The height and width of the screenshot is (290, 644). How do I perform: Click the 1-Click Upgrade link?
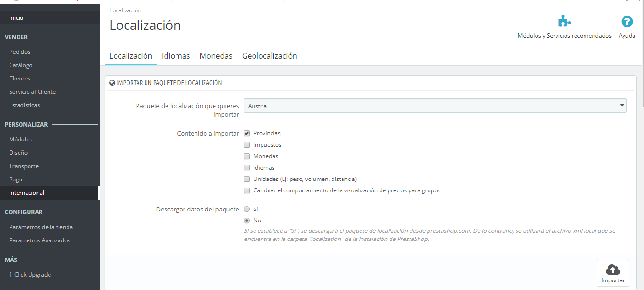pos(30,275)
